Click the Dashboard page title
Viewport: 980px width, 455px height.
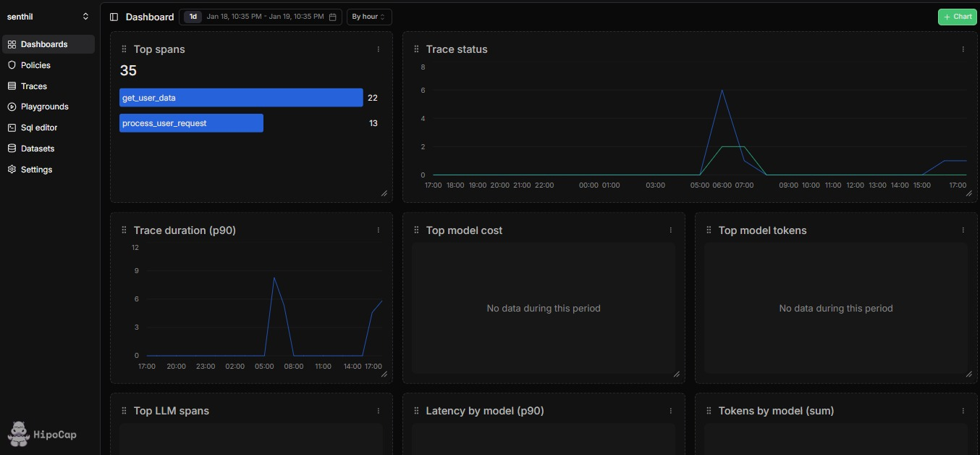point(150,17)
